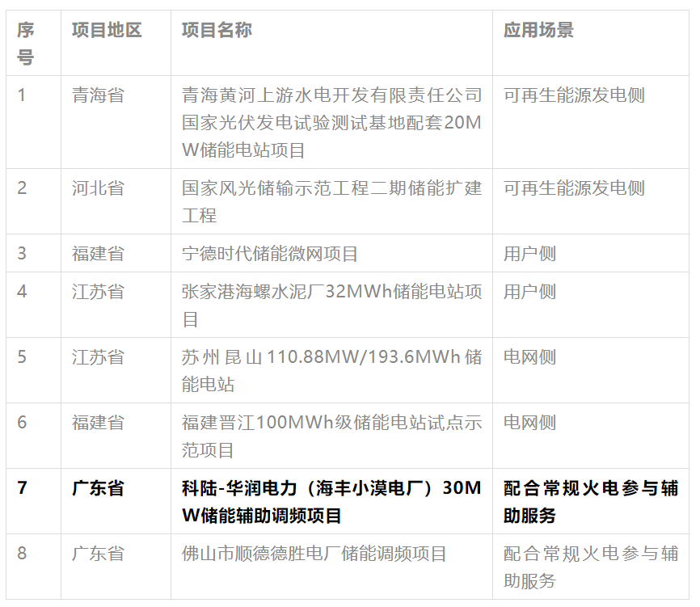Screen dimensions: 700x607
Task: Click the 序号 column header
Action: tap(26, 44)
